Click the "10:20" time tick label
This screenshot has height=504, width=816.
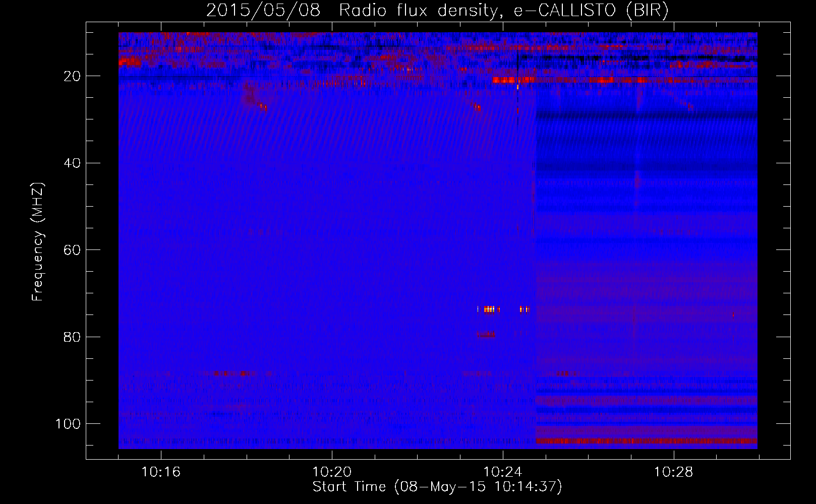[x=332, y=472]
